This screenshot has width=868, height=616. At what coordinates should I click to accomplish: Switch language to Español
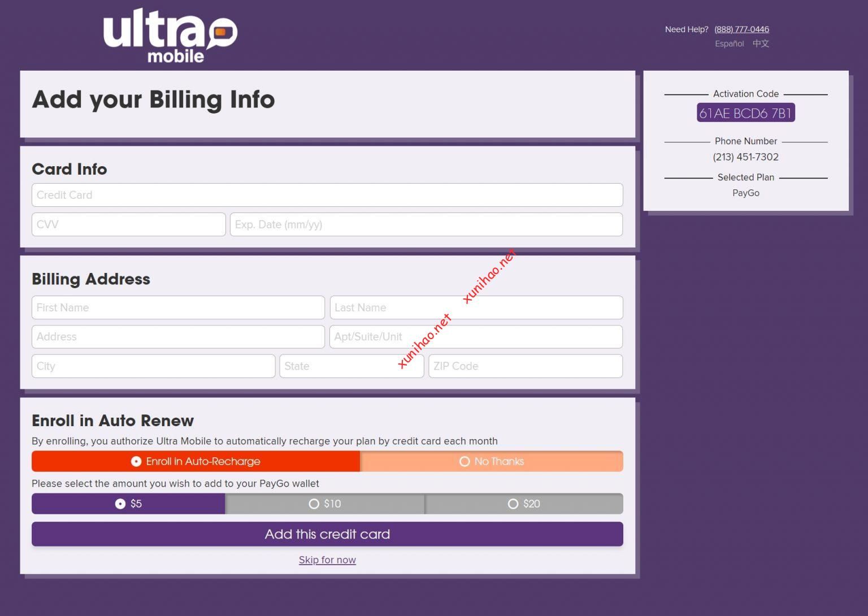click(729, 44)
